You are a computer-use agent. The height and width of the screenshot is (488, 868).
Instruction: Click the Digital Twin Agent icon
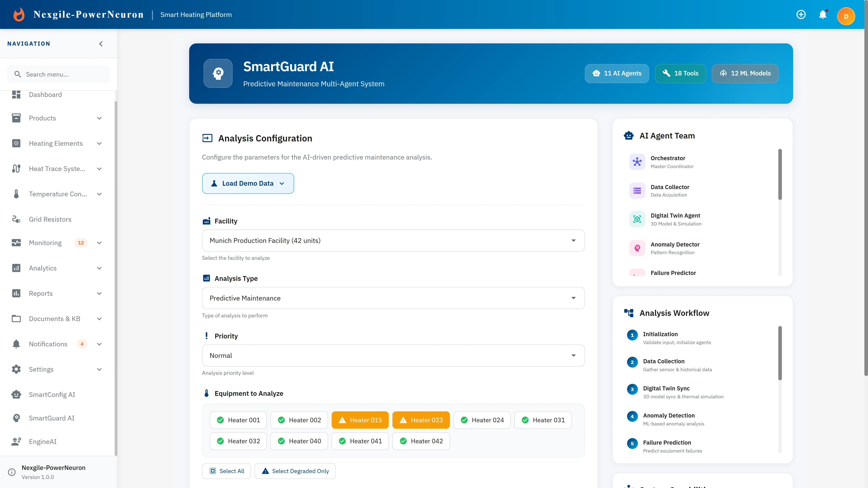pyautogui.click(x=637, y=219)
